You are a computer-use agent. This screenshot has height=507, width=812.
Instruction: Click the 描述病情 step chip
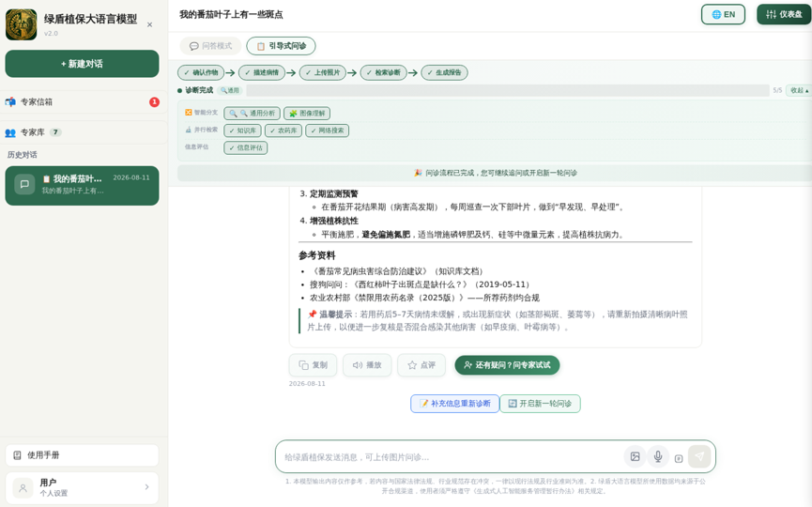262,72
